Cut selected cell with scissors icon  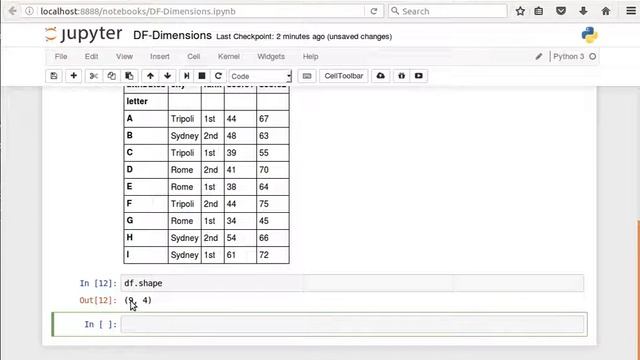pyautogui.click(x=94, y=76)
